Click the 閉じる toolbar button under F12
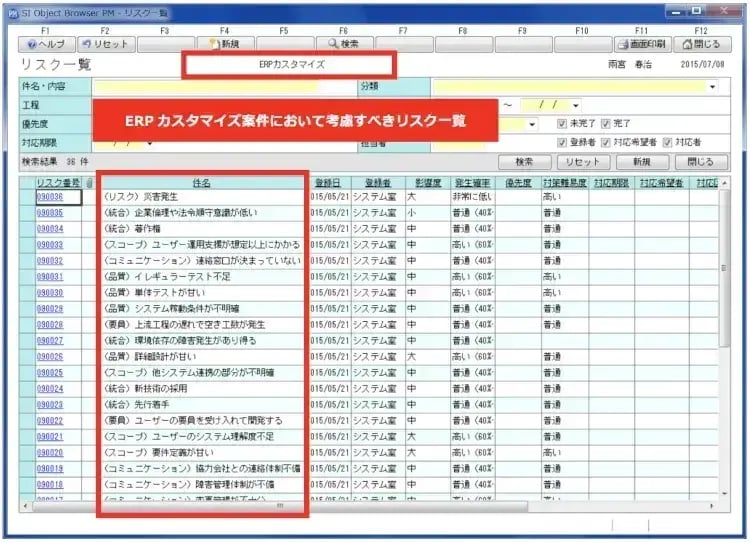Screen dimensions: 750x543 click(x=700, y=44)
